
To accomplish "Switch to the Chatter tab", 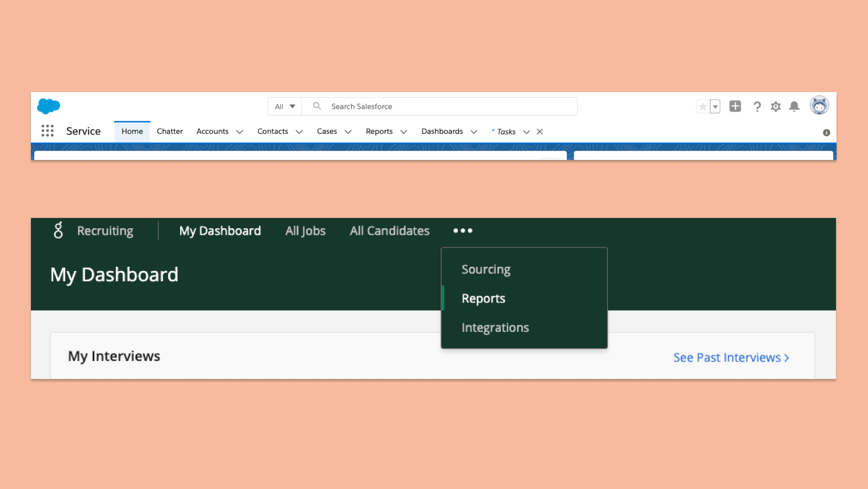I will point(170,131).
